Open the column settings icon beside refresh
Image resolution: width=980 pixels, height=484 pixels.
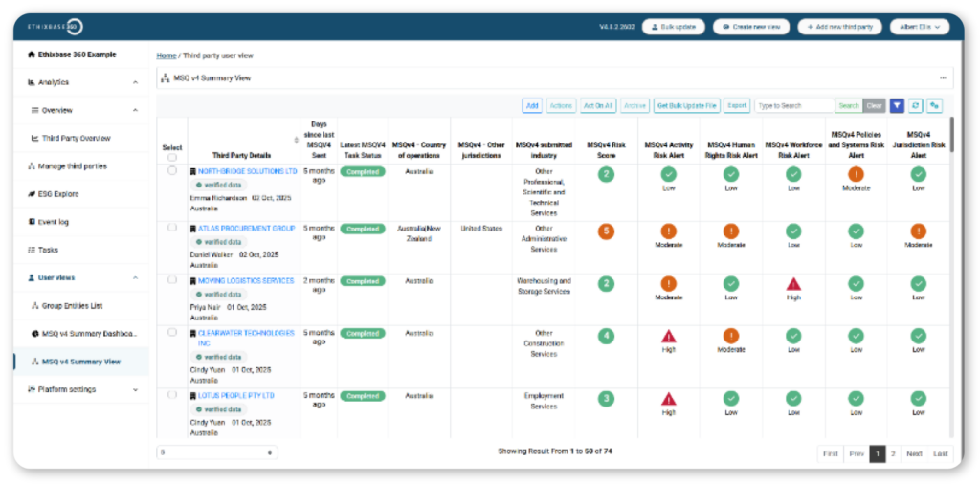point(934,106)
